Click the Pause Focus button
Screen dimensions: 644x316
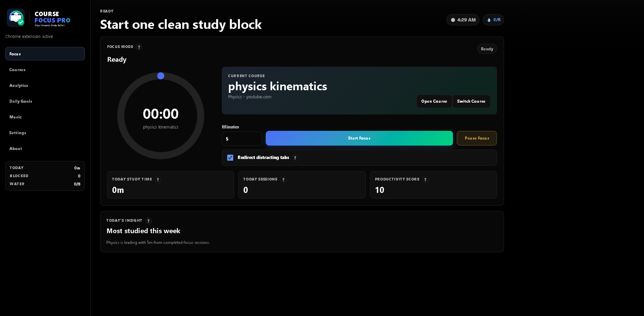[477, 138]
